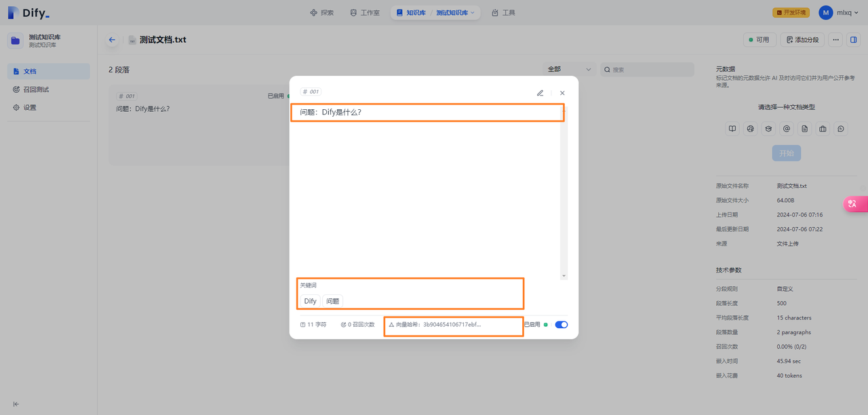This screenshot has width=868, height=415.
Task: Click the 15 characters value
Action: pyautogui.click(x=794, y=317)
